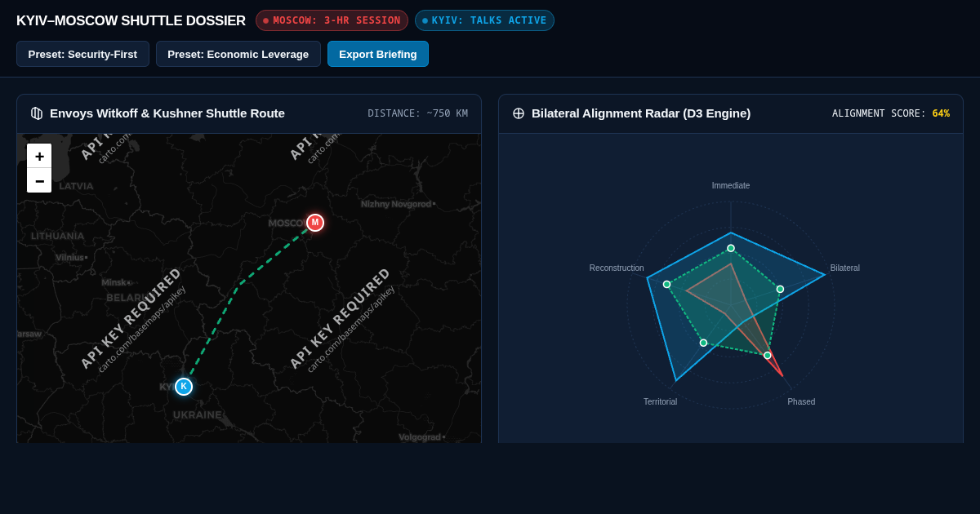Screen dimensions: 980x514
Task: Zoom out on the shuttle route map
Action: point(39,180)
